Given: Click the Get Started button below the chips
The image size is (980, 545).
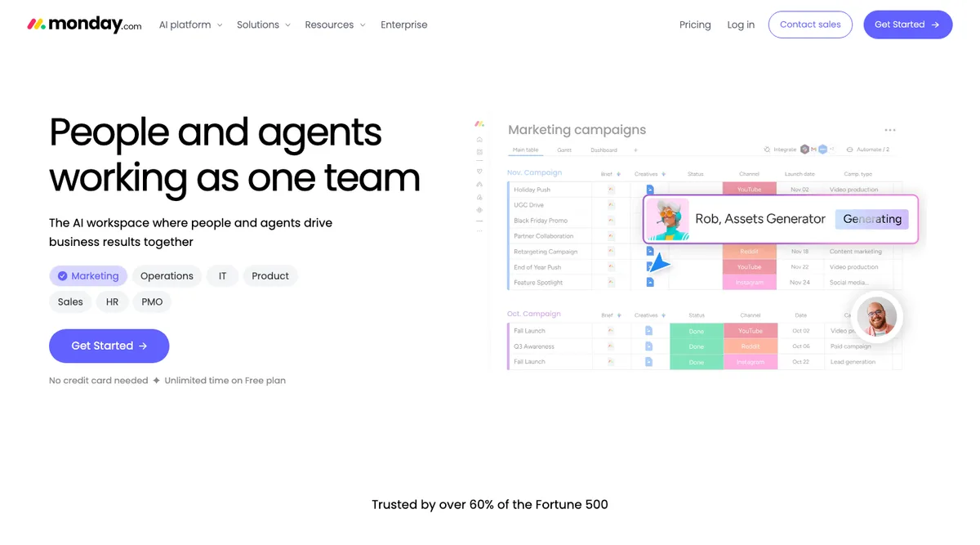Looking at the screenshot, I should click(109, 346).
